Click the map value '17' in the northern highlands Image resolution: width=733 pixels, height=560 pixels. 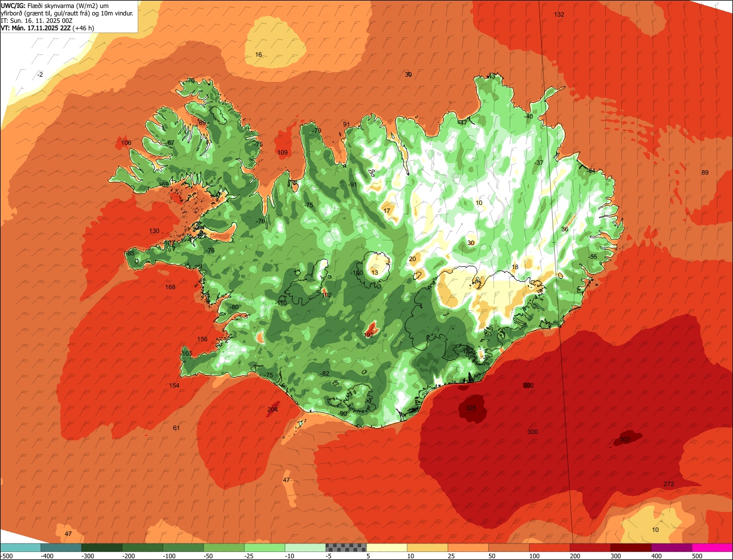click(x=387, y=211)
